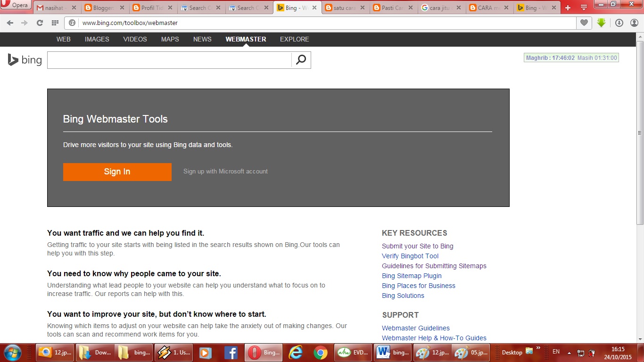Open 'Bing Sitemap Plugin' link
This screenshot has width=644, height=362.
click(412, 276)
